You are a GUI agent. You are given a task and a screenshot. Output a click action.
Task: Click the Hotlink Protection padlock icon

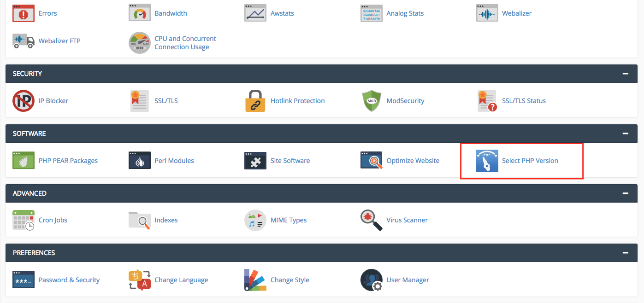coord(255,101)
